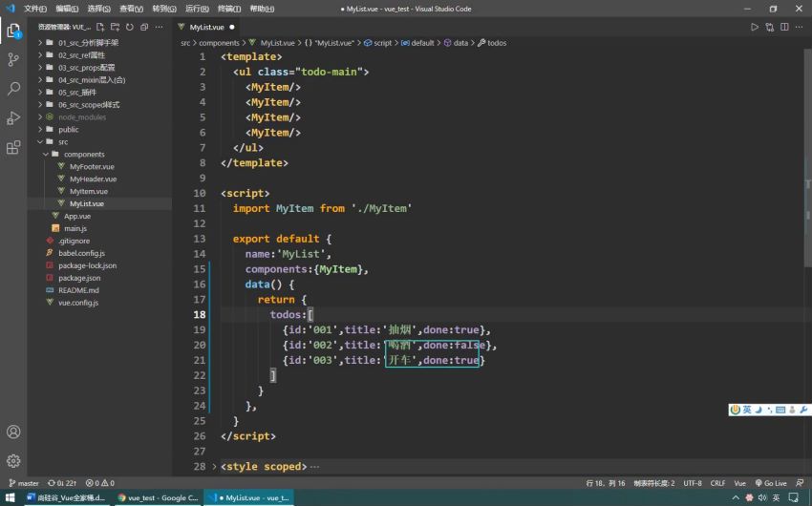The width and height of the screenshot is (812, 506).
Task: Open MyFooter.vue in the explorer
Action: (92, 166)
